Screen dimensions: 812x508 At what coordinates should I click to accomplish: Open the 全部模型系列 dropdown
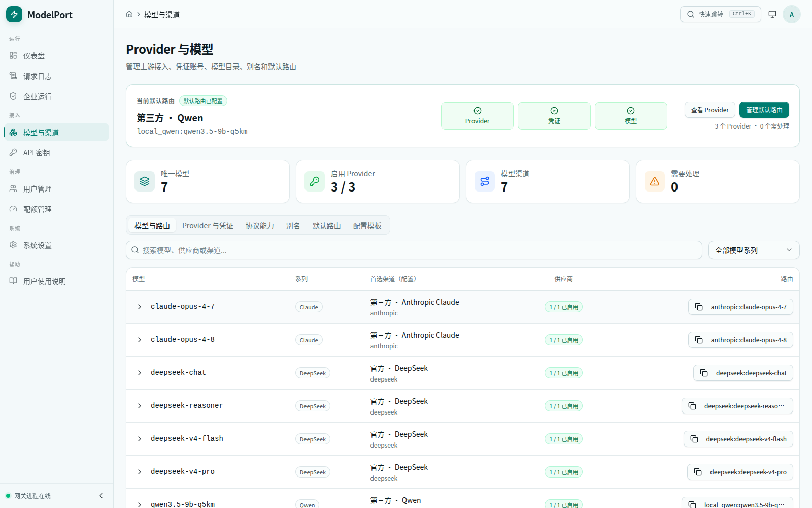(754, 250)
